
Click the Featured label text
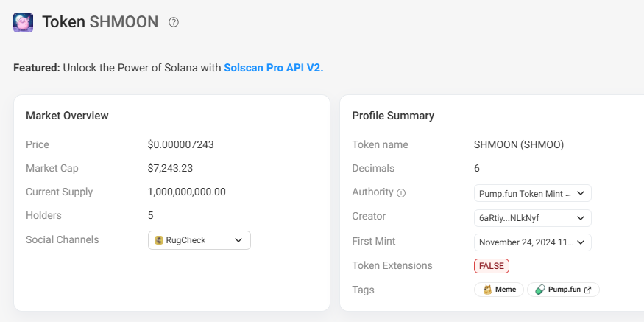[37, 68]
